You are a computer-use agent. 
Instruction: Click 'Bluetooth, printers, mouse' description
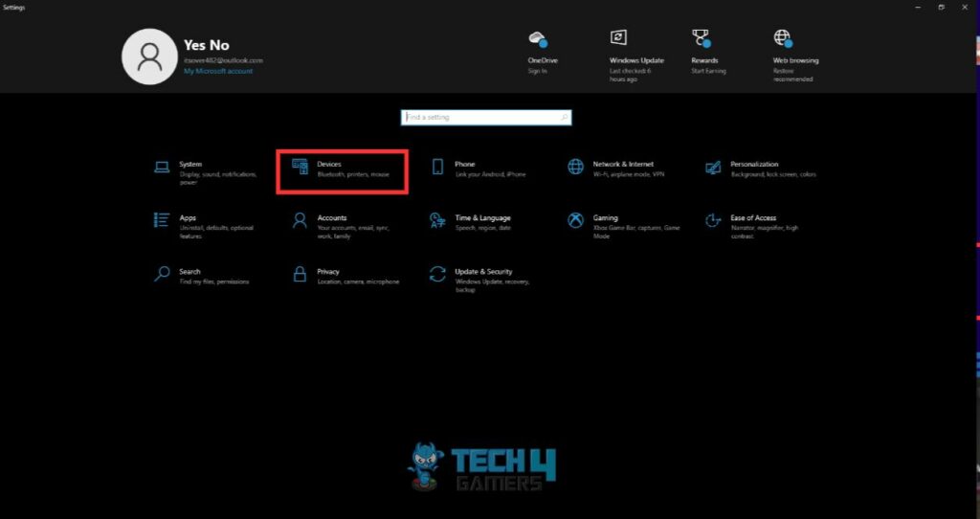pos(353,174)
